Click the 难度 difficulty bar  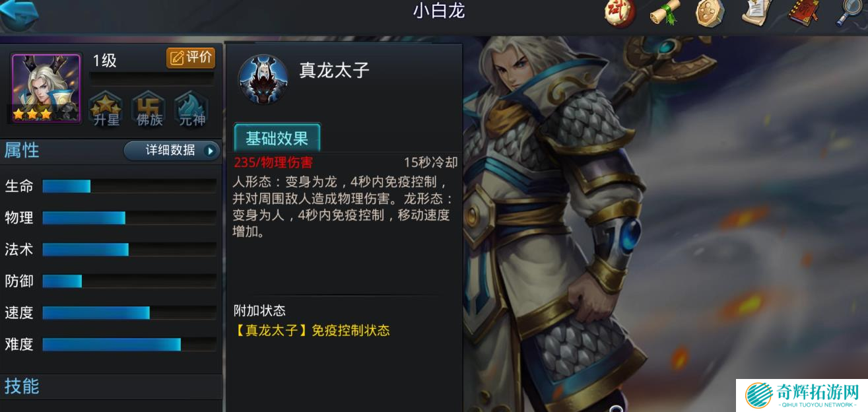(x=129, y=344)
